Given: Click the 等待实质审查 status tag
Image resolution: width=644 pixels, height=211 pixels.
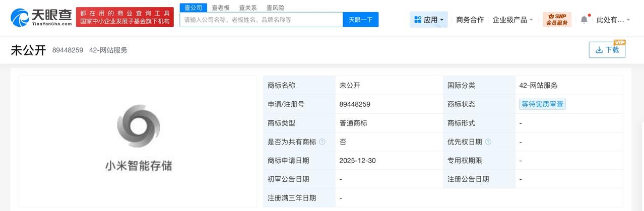Looking at the screenshot, I should (x=543, y=104).
